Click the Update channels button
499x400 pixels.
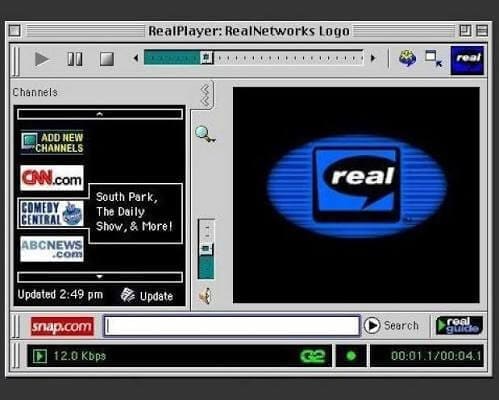pyautogui.click(x=147, y=296)
